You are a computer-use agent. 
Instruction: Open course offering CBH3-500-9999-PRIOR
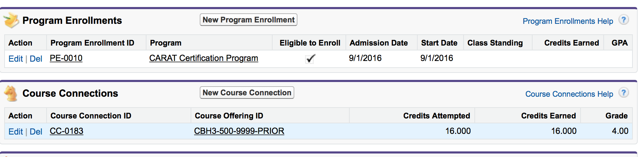(239, 131)
